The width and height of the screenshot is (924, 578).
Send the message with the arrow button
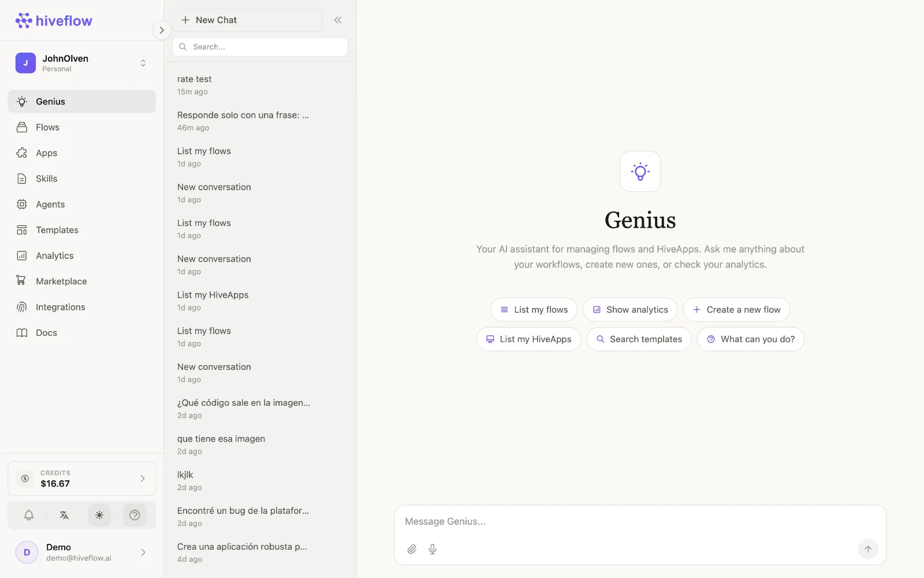868,549
